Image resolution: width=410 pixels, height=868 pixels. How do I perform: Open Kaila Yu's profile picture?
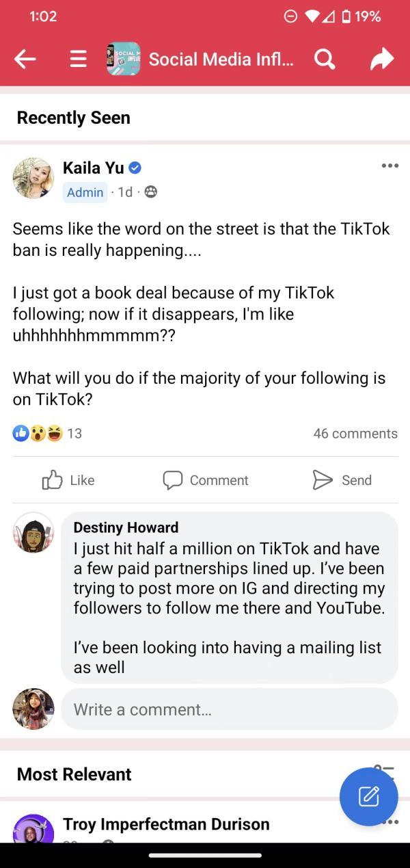[x=33, y=179]
